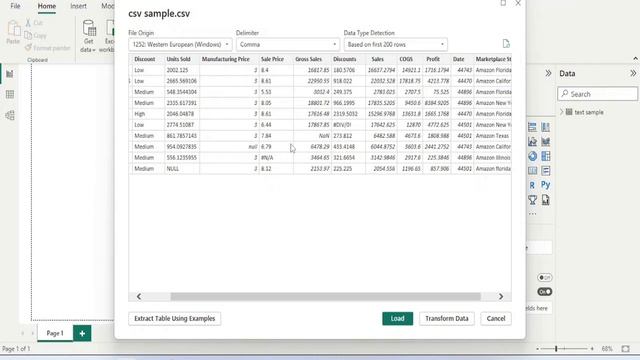Switch to Table view in left sidebar
640x360 pixels.
click(10, 94)
